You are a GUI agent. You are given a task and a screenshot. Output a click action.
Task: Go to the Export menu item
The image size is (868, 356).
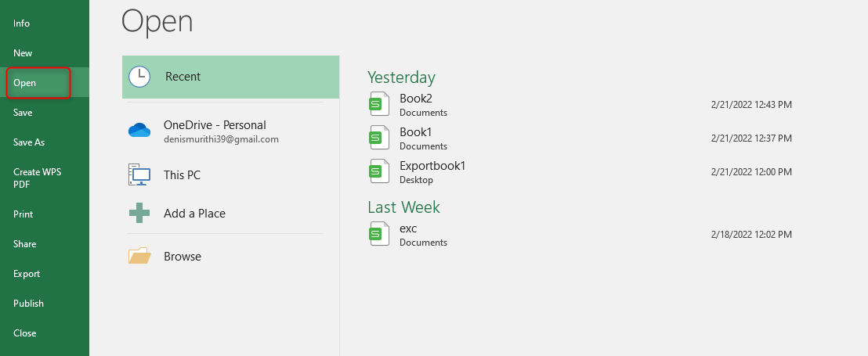27,274
